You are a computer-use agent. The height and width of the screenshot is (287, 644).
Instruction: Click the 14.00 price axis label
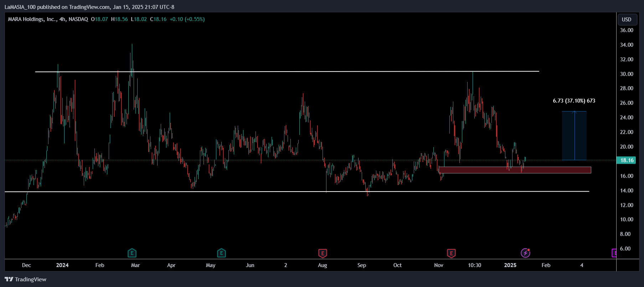pos(627,191)
